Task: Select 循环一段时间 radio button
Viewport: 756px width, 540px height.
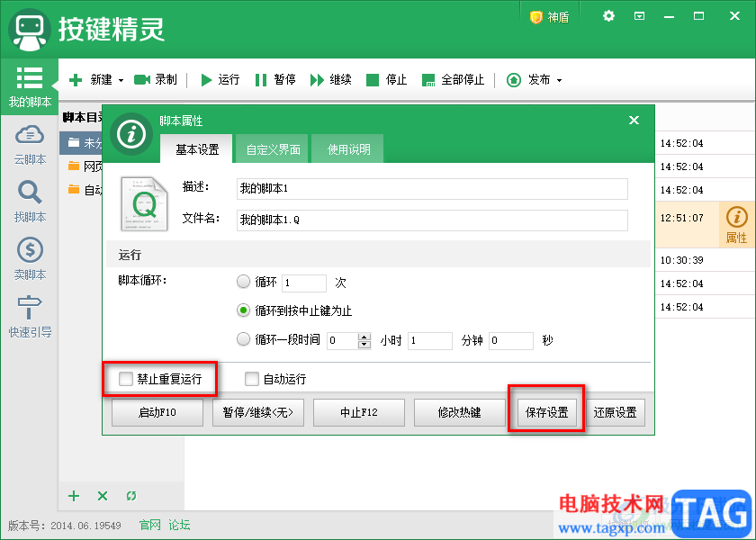Action: coord(244,339)
